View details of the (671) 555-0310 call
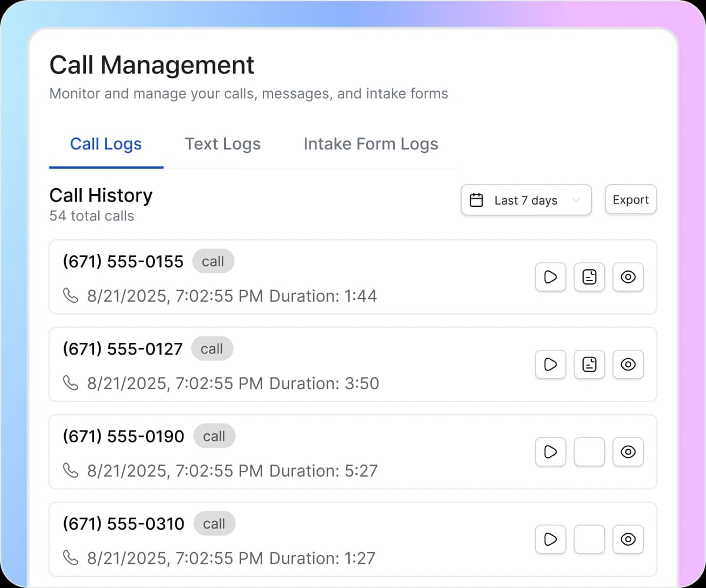 (x=628, y=539)
